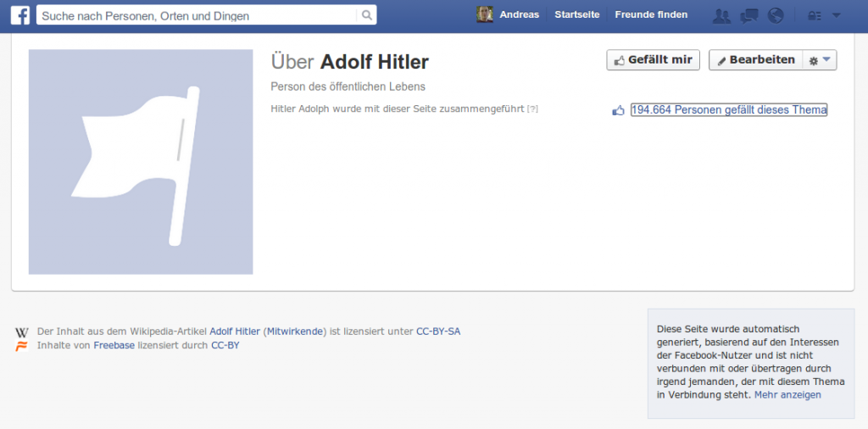Click 'Person des öffentlichen Lebens' text
This screenshot has width=868, height=429.
click(x=348, y=87)
